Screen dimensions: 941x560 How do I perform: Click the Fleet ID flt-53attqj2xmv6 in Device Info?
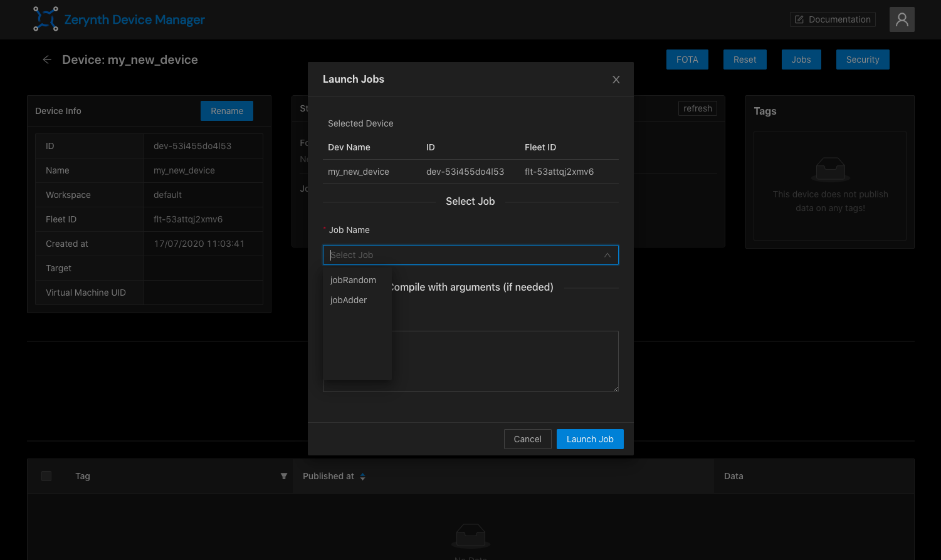click(188, 219)
